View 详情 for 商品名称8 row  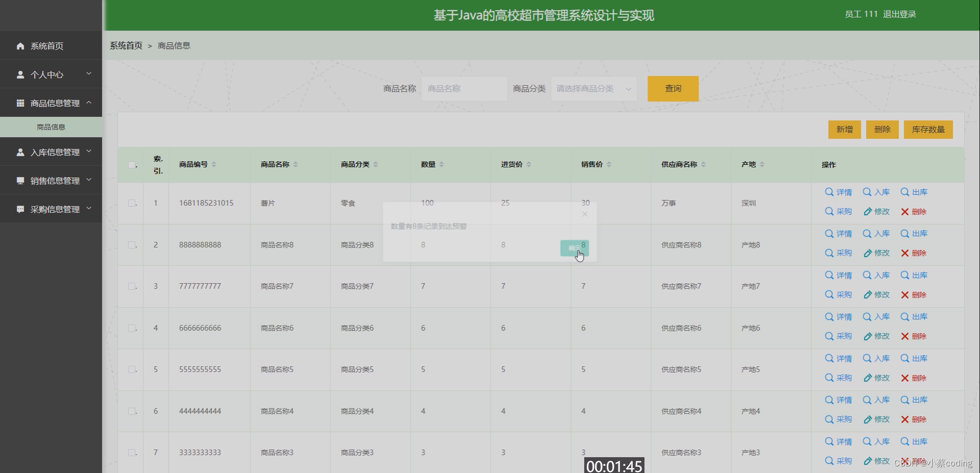(x=839, y=234)
